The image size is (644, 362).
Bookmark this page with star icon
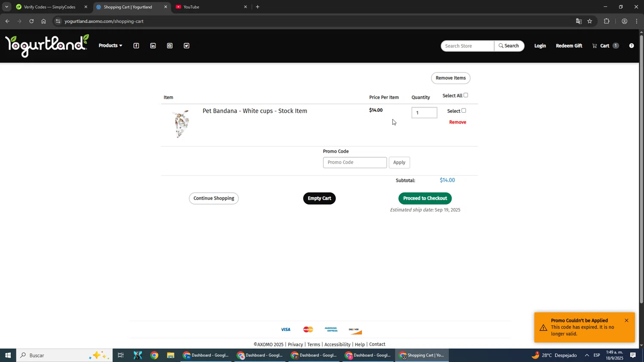590,21
